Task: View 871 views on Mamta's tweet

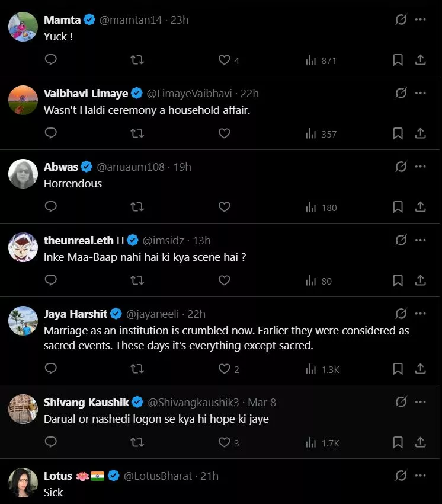Action: click(x=322, y=60)
